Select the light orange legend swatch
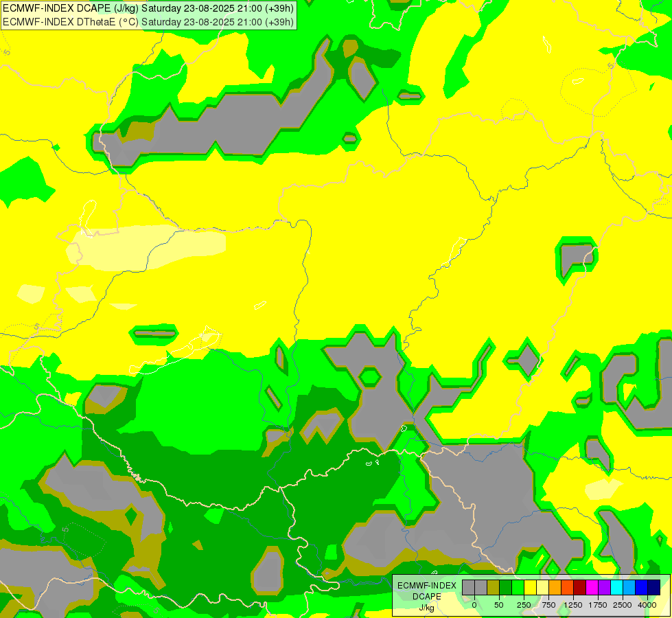The height and width of the screenshot is (618, 672). [555, 588]
